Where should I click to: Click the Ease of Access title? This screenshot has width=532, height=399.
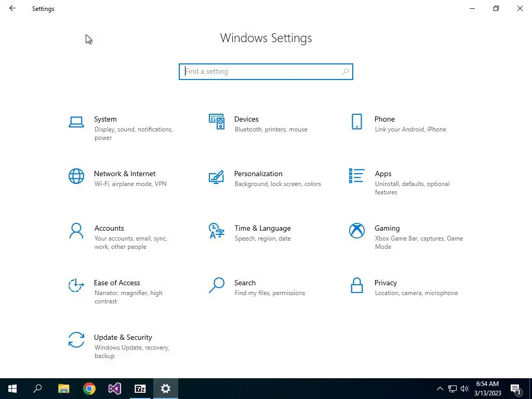(117, 283)
